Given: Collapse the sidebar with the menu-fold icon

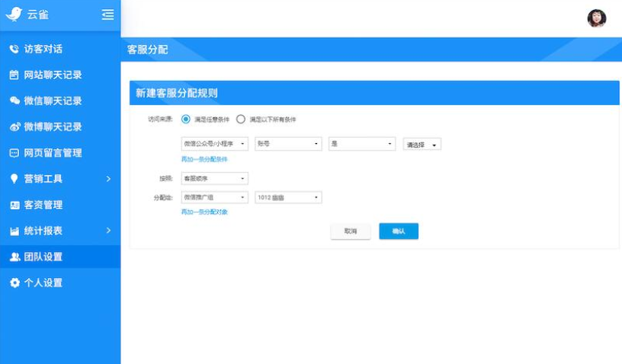Looking at the screenshot, I should click(x=107, y=14).
